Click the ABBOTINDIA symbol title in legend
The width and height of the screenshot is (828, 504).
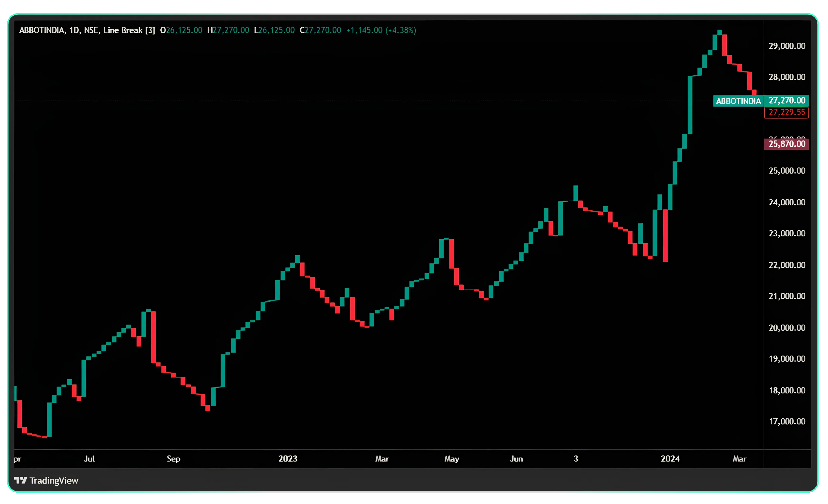point(42,30)
